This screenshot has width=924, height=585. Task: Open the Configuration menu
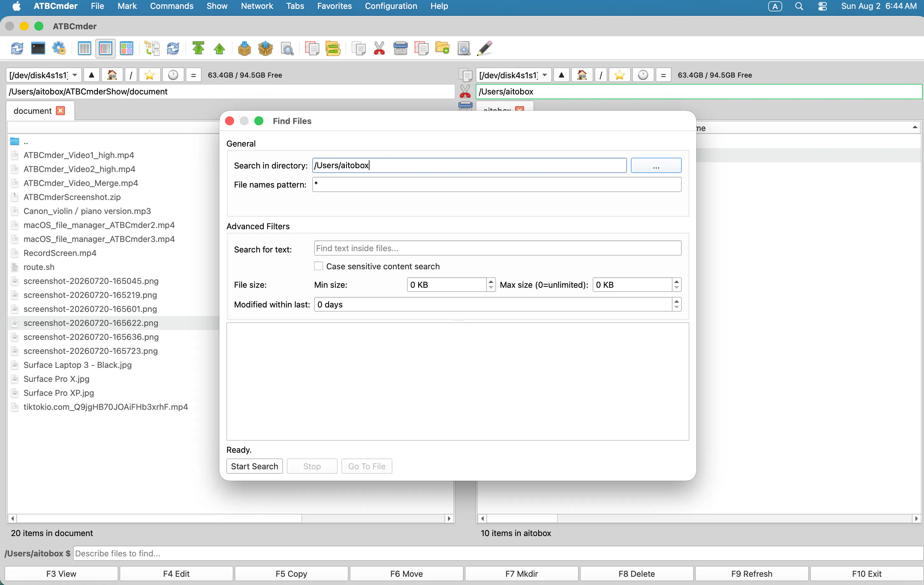[x=391, y=6]
